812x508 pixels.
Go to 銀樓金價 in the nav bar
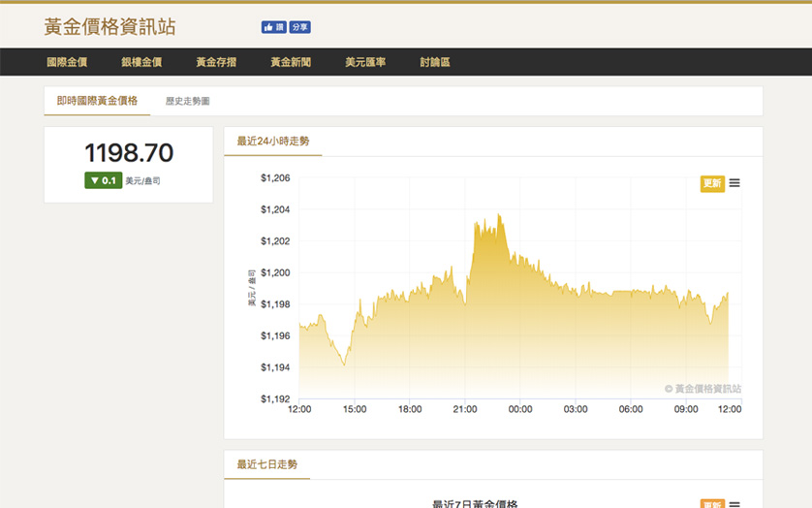click(141, 62)
